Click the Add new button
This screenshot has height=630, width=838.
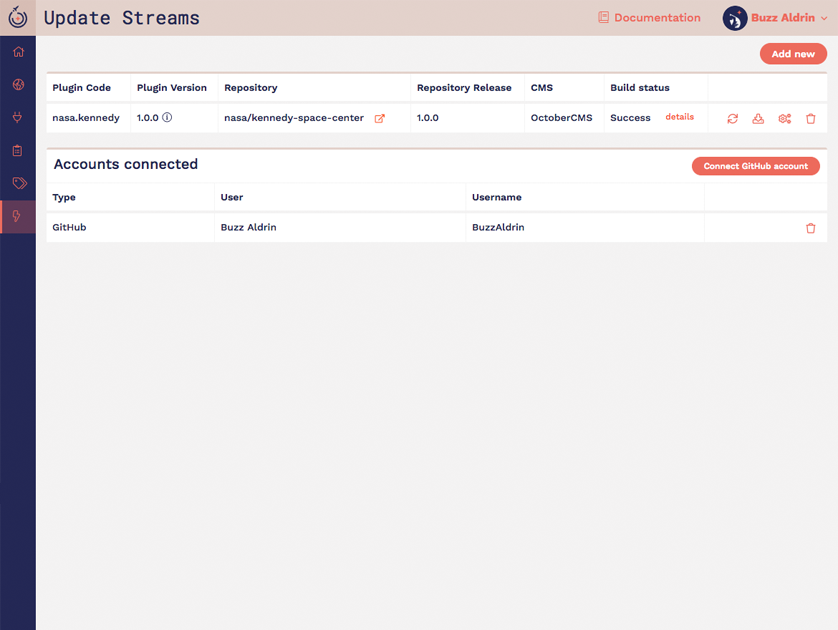tap(793, 54)
